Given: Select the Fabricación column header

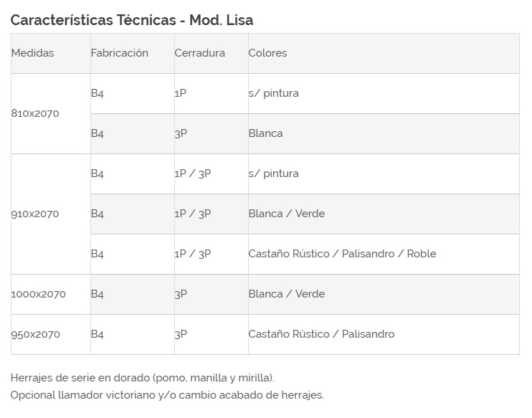Looking at the screenshot, I should pos(119,53).
